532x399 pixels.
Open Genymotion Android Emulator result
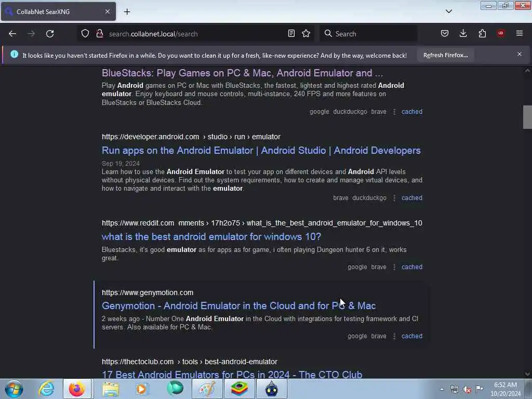click(239, 306)
